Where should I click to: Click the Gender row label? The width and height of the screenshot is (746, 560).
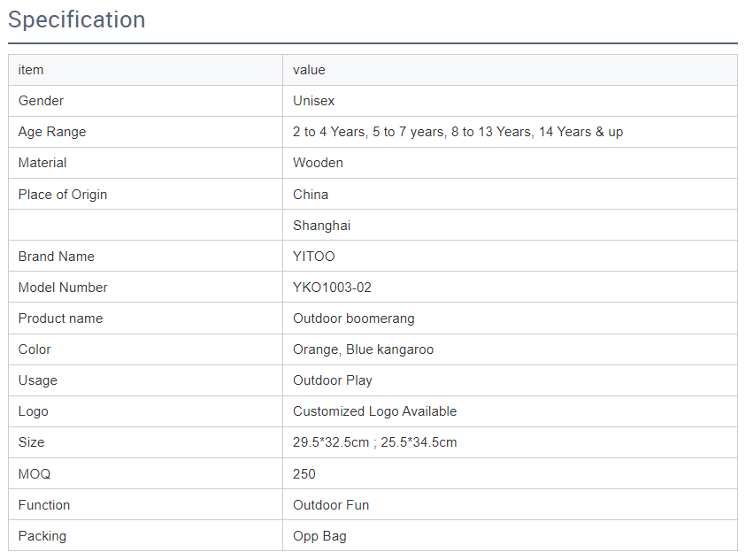click(41, 101)
